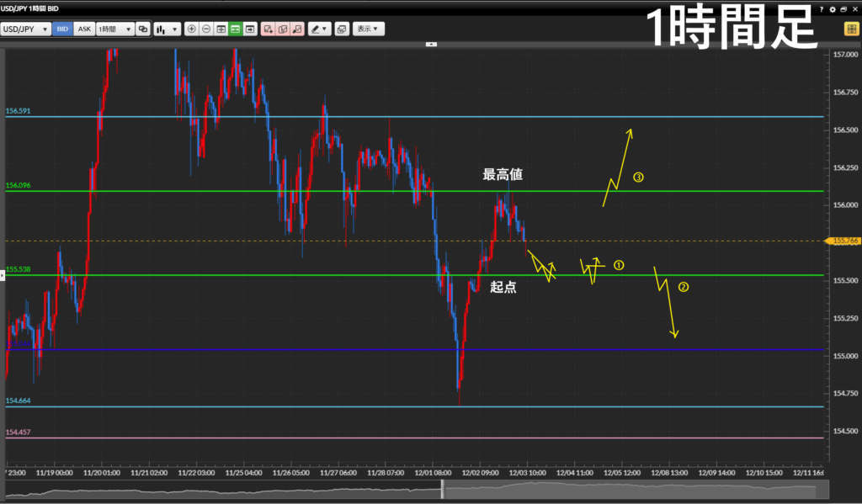Click the first pink order tool icon
Screen dimensions: 862x504
pos(268,29)
